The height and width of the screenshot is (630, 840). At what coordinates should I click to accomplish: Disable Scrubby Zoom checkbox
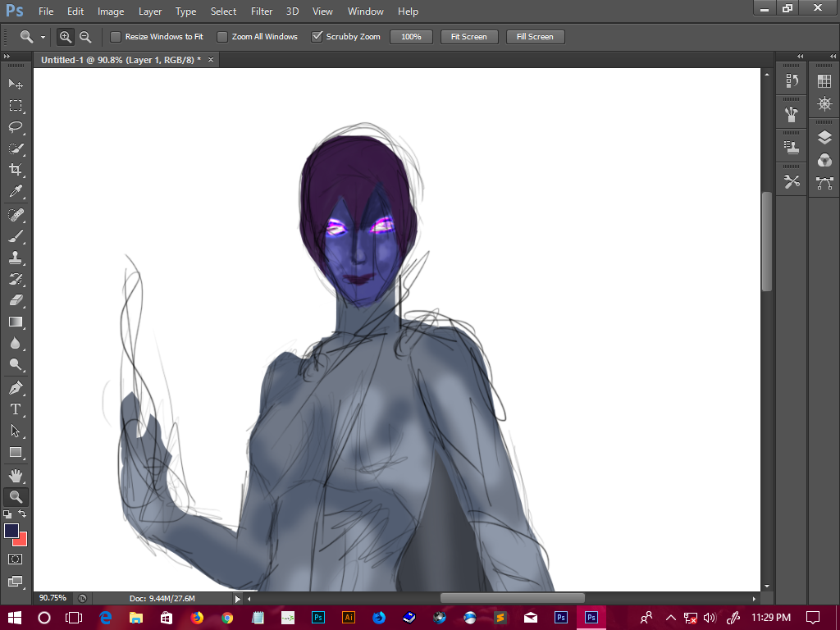click(317, 36)
